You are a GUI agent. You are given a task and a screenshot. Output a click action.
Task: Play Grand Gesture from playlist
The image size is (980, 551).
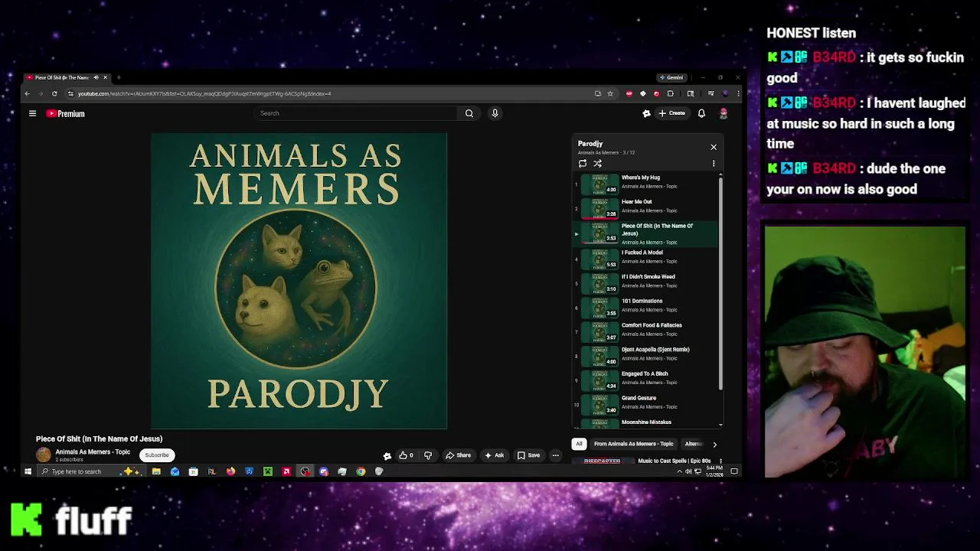point(645,404)
